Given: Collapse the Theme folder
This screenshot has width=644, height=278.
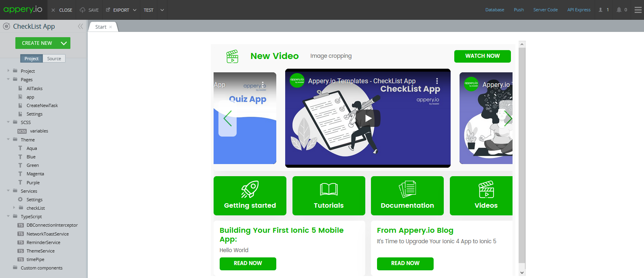Looking at the screenshot, I should pyautogui.click(x=8, y=139).
